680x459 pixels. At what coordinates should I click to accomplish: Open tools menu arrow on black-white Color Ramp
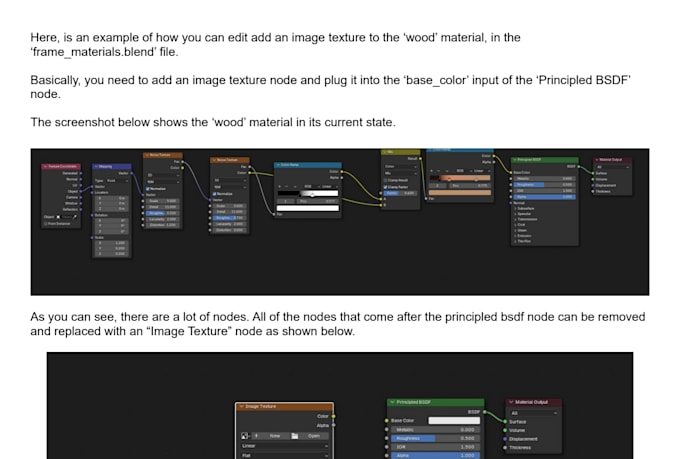[293, 187]
